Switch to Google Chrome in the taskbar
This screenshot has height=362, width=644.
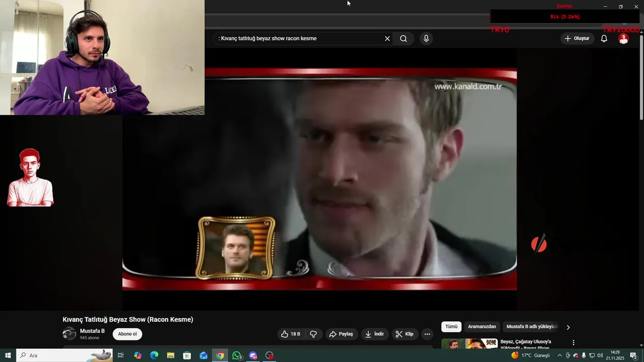tap(220, 355)
